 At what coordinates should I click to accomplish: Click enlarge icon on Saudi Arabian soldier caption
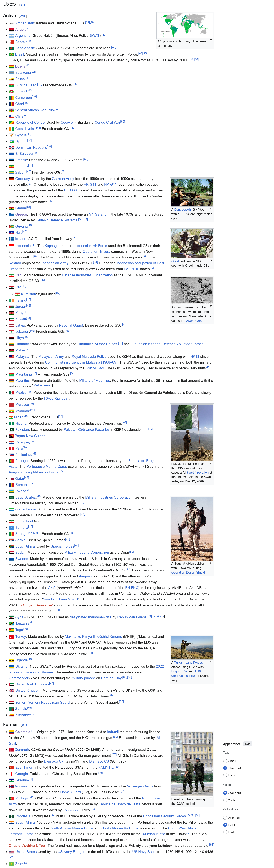click(x=211, y=562)
